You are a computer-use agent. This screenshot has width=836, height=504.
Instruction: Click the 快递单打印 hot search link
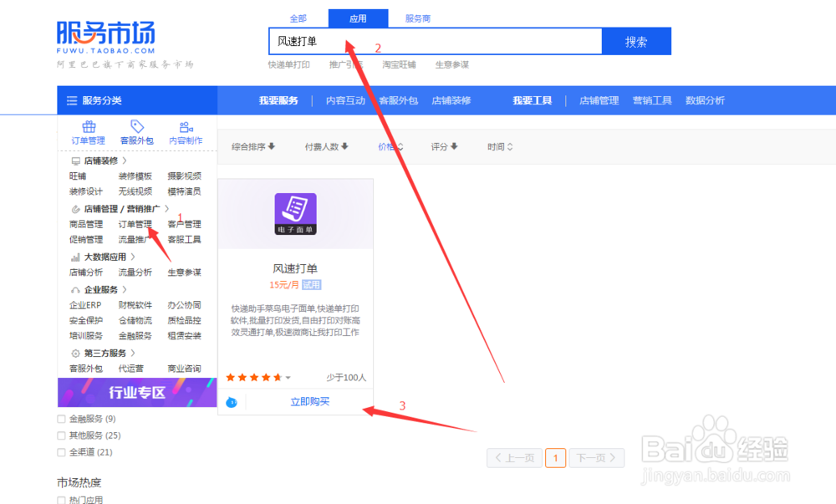point(289,65)
